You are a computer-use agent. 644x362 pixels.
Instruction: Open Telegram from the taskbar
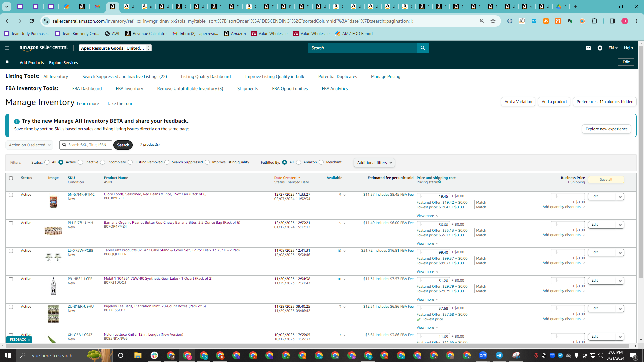(499, 355)
